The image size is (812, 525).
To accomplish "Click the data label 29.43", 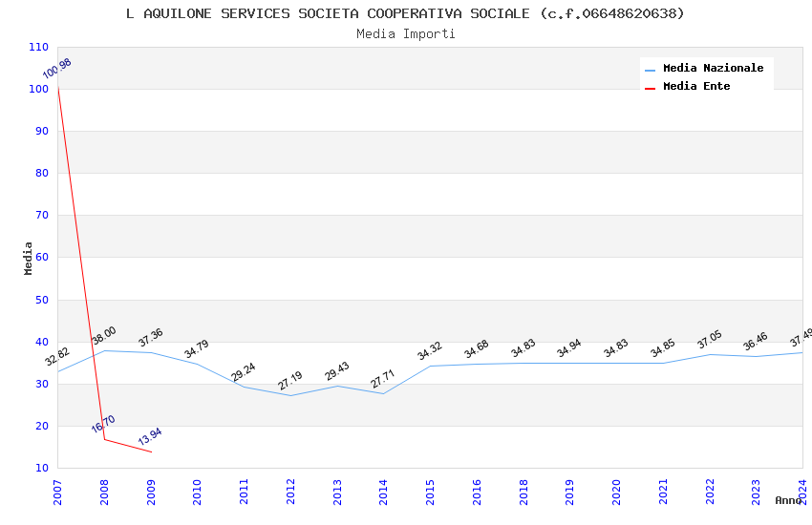I will (x=337, y=371).
